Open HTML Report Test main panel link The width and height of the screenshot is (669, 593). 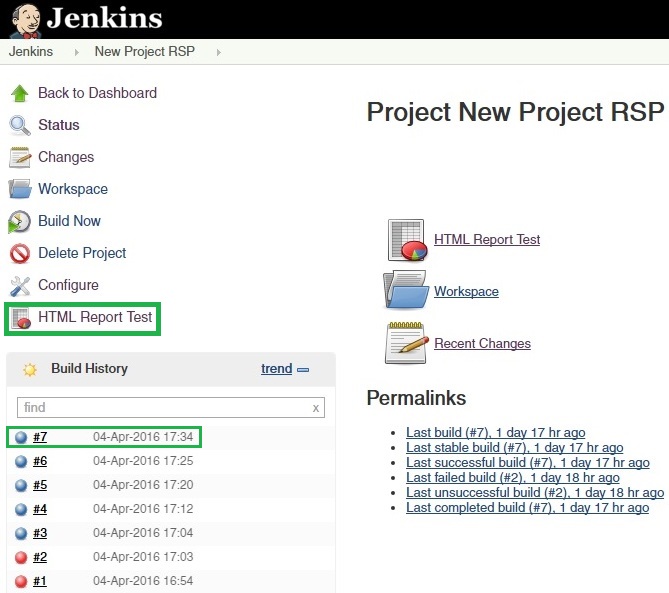point(487,239)
